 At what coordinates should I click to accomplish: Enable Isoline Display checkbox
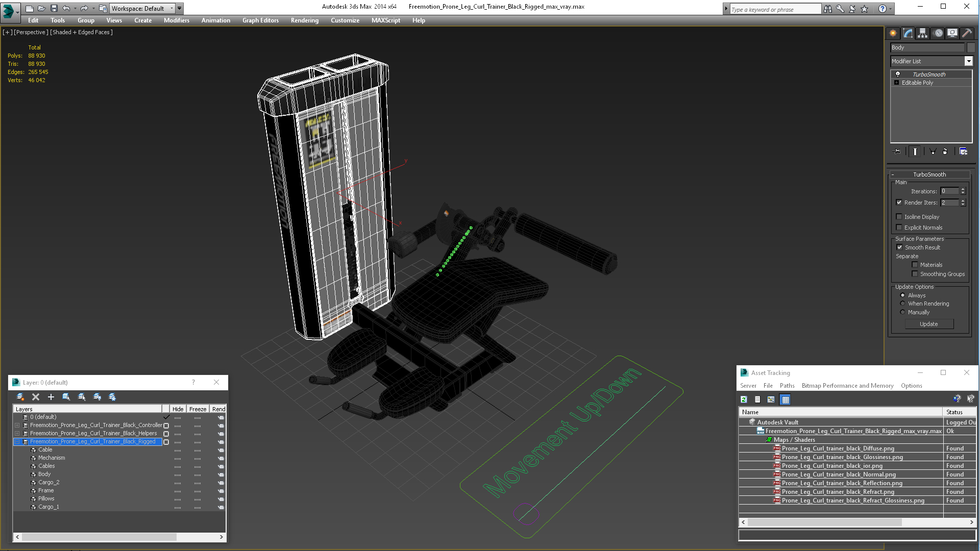(x=899, y=217)
